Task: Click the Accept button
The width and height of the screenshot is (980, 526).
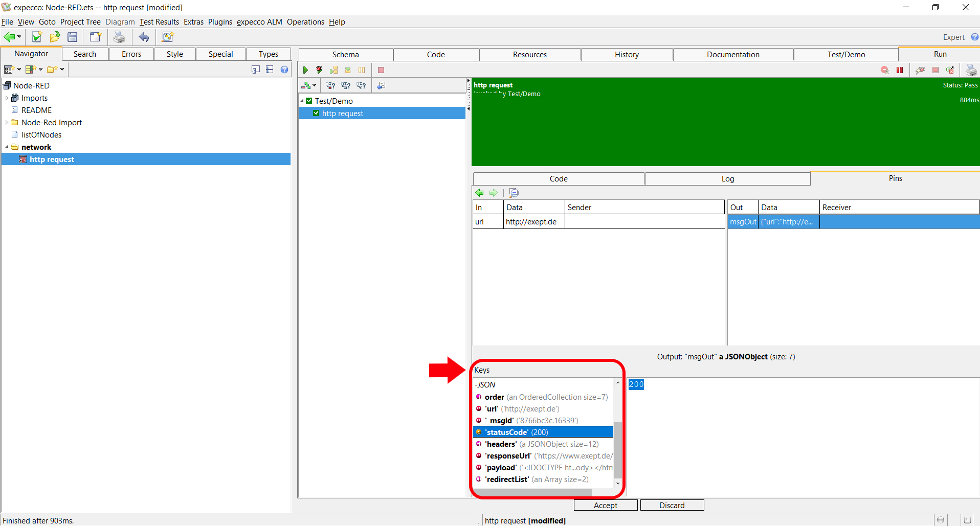Action: (606, 505)
